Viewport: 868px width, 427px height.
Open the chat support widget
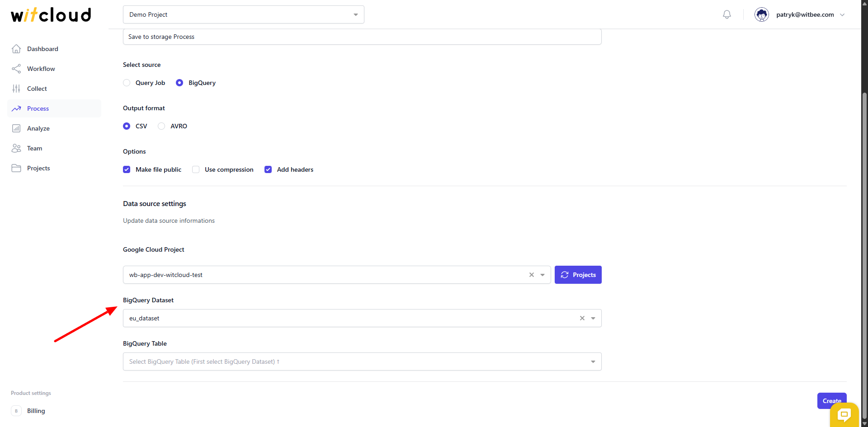[844, 414]
